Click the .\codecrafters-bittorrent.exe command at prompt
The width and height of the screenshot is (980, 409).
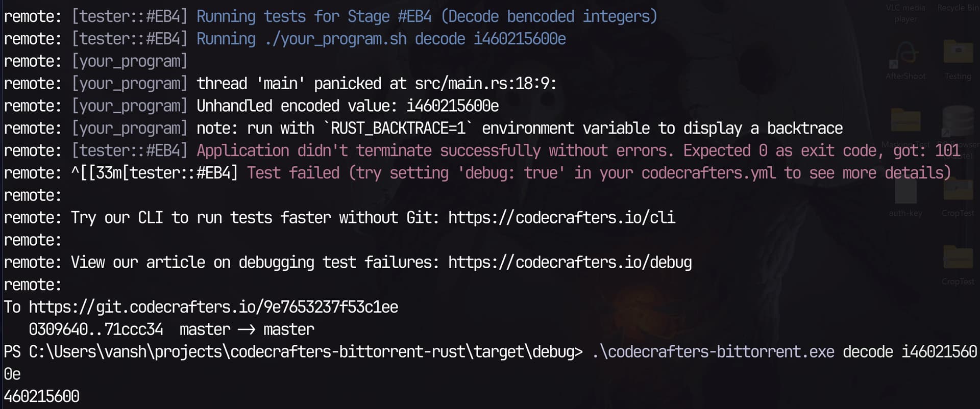(713, 352)
